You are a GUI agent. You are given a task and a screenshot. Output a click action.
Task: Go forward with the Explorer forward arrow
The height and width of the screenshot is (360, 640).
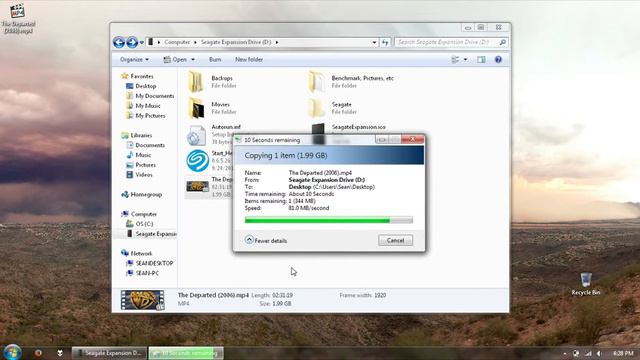pyautogui.click(x=132, y=42)
